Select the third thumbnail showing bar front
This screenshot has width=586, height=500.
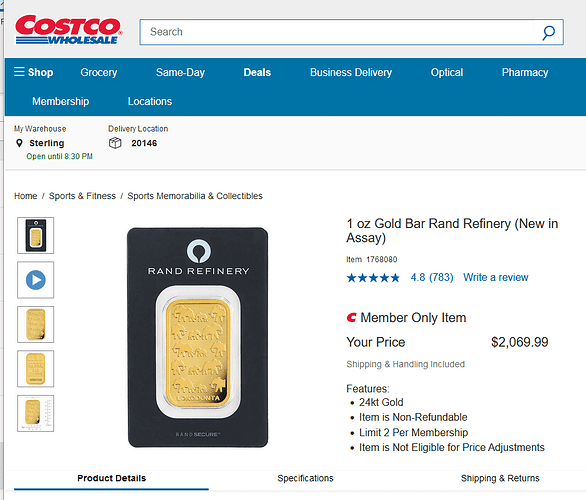click(36, 324)
